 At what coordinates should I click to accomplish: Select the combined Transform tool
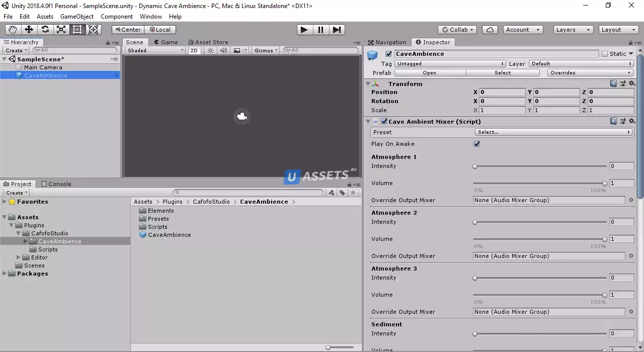pos(93,30)
